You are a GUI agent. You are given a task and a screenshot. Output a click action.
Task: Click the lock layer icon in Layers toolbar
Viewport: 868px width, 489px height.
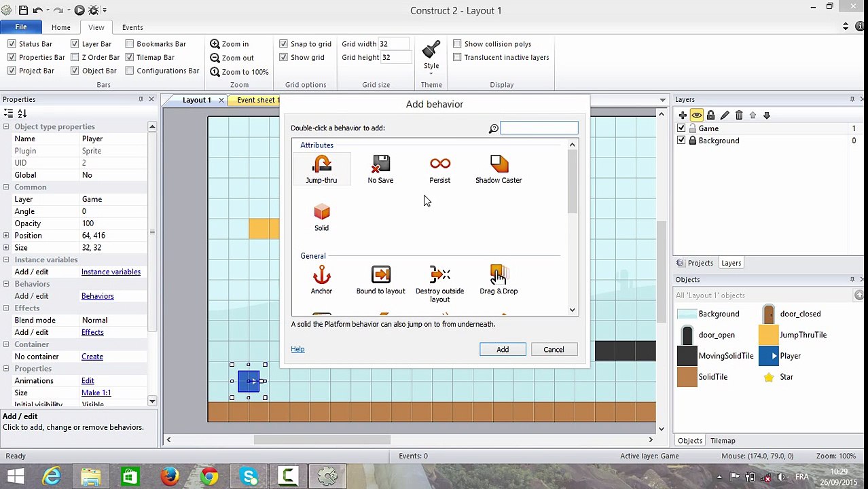pyautogui.click(x=710, y=115)
